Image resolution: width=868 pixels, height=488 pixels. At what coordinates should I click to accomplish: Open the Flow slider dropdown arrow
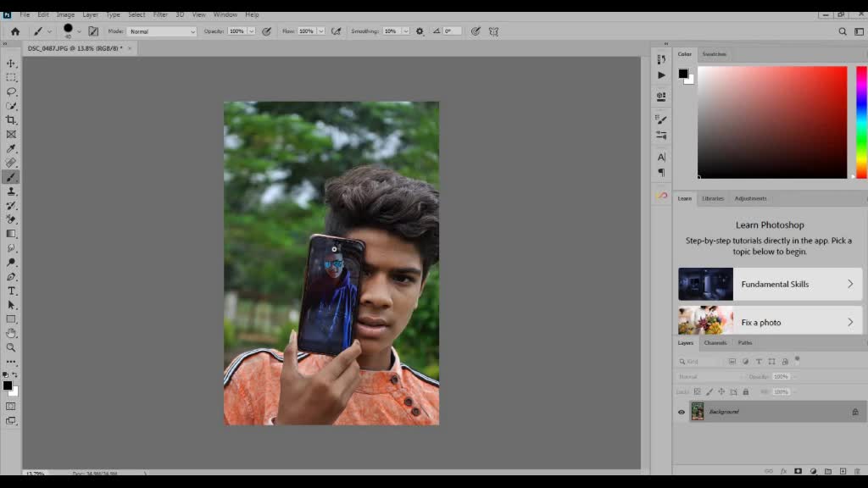[320, 31]
